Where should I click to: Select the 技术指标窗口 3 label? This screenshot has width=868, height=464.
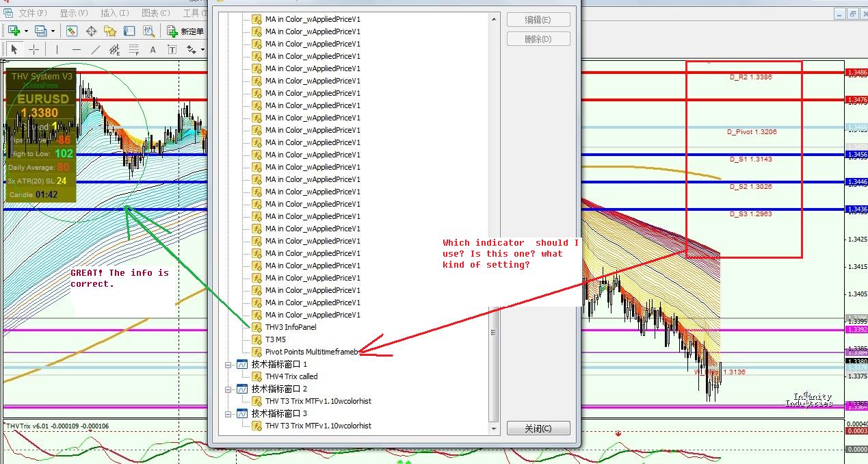[x=279, y=413]
